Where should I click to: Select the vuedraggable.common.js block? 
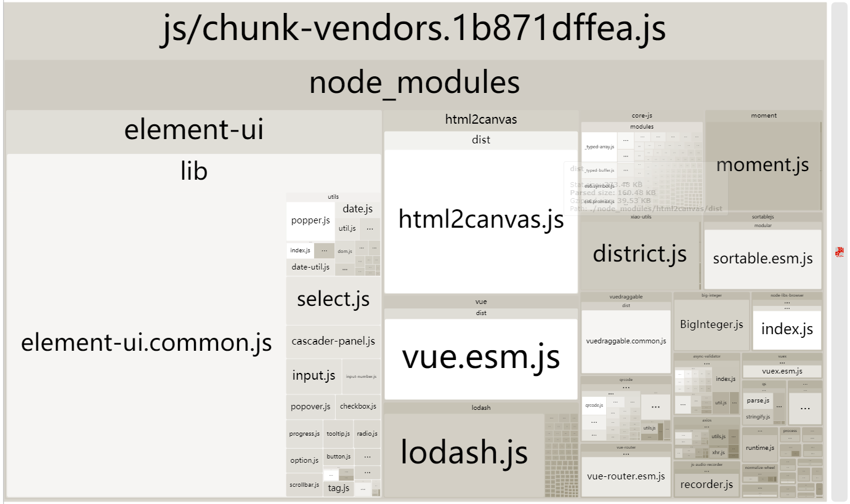[626, 342]
